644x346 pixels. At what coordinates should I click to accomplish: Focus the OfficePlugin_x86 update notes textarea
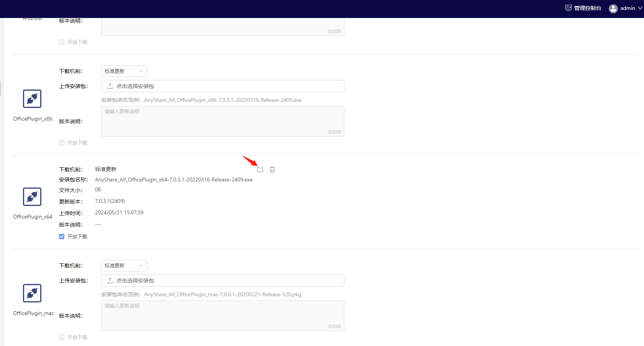(x=223, y=121)
